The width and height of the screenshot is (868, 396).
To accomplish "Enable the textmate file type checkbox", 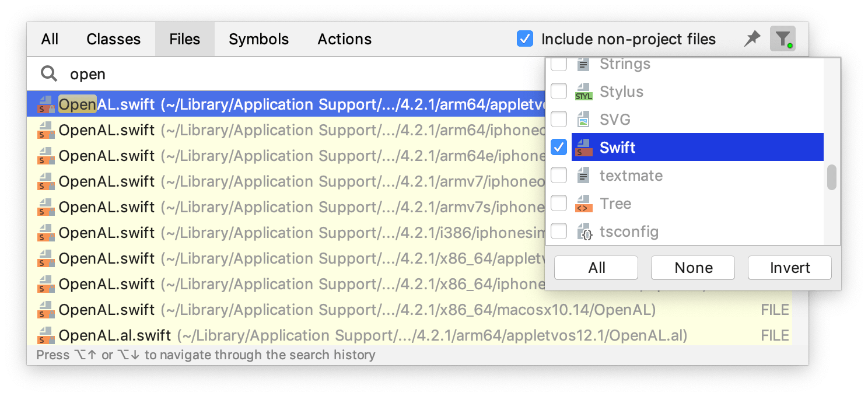I will coord(559,176).
